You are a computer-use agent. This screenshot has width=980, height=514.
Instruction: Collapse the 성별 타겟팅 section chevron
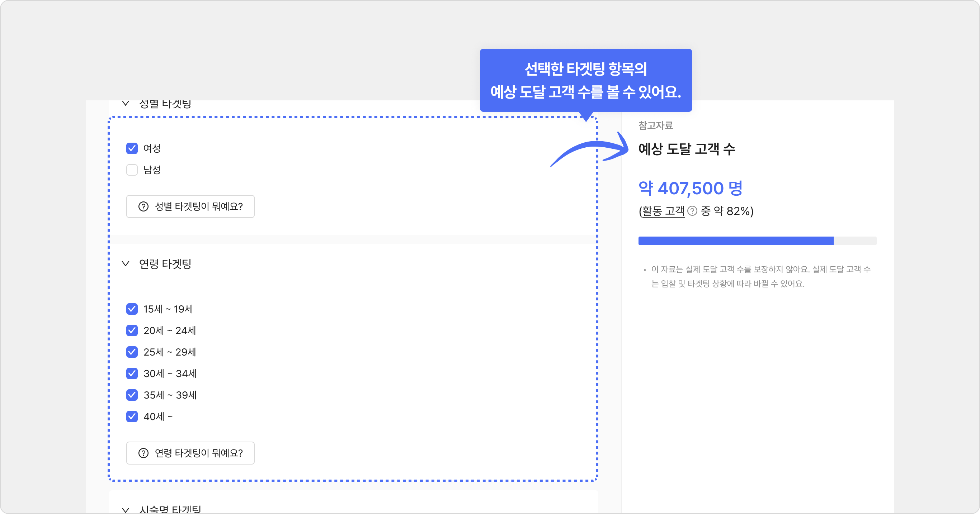tap(126, 103)
